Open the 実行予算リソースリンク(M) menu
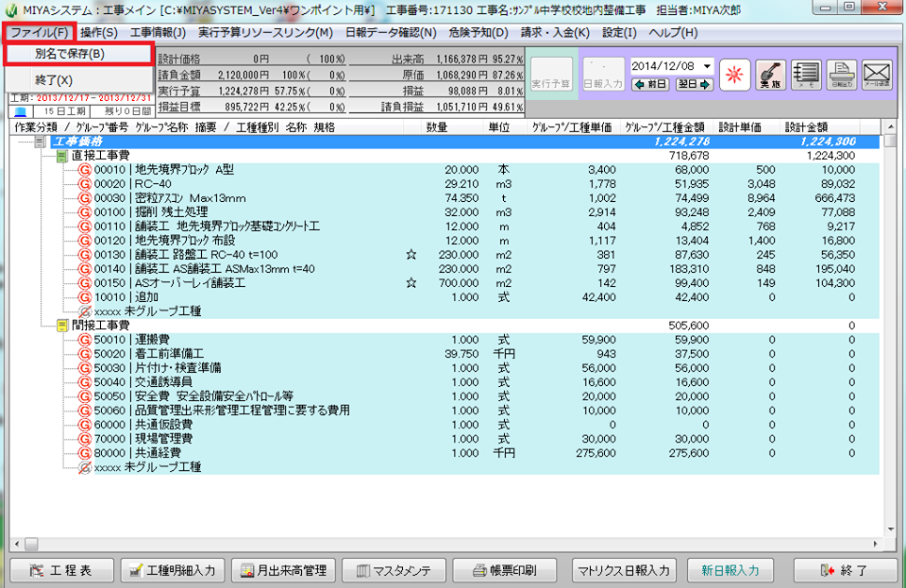The height and width of the screenshot is (588, 906). (265, 33)
